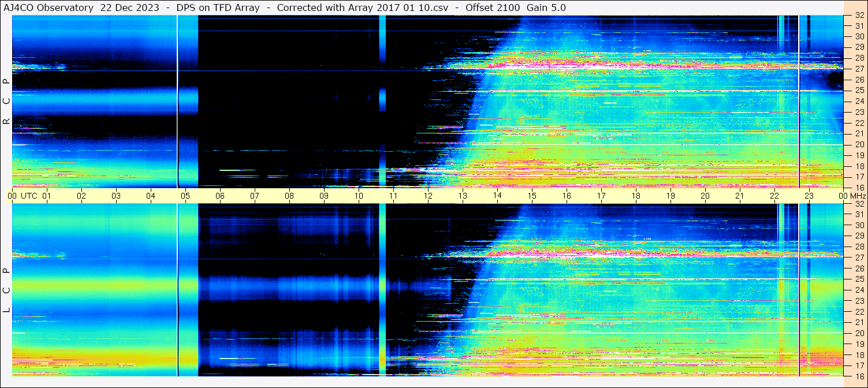The height and width of the screenshot is (388, 868).
Task: Click the 18 hour label on UTC axis
Action: pos(636,196)
